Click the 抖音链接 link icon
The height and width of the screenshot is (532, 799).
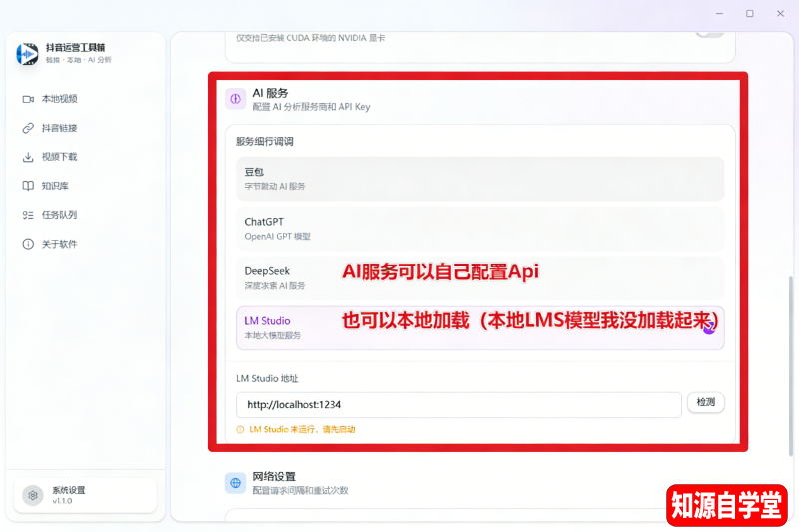coord(29,128)
